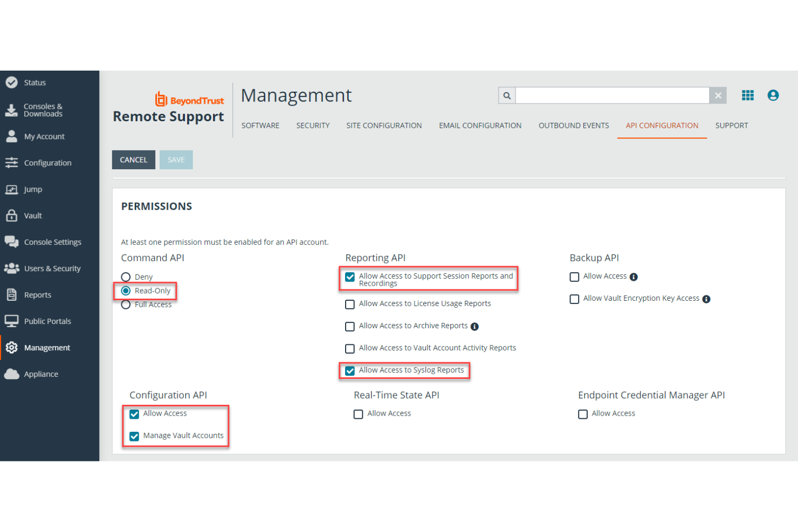798x532 pixels.
Task: Select the Full Access radio button
Action: pos(126,305)
